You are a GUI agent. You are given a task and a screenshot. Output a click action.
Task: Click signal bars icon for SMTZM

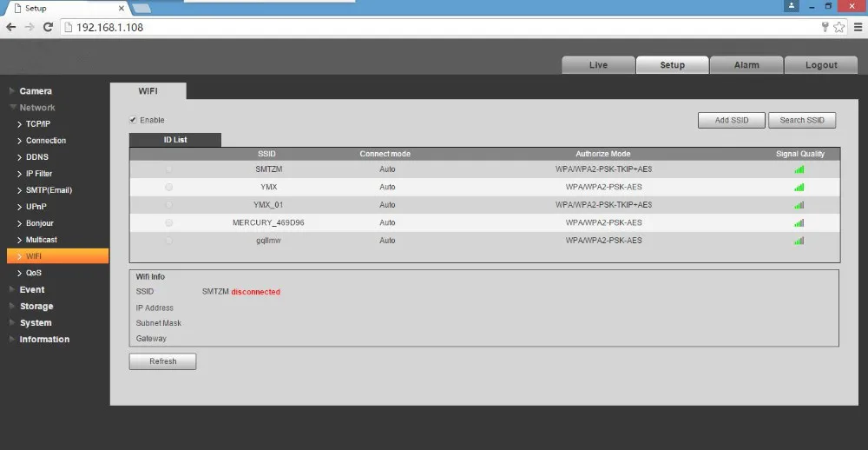799,169
